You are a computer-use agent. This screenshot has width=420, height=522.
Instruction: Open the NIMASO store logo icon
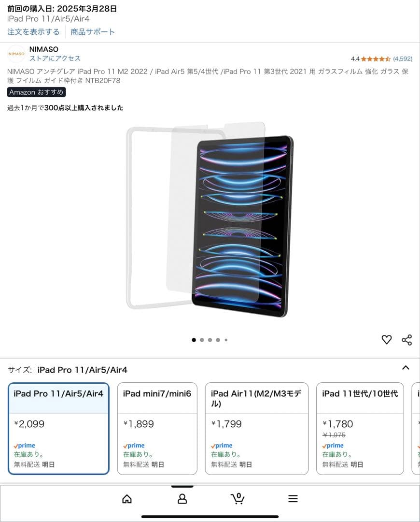tap(17, 54)
